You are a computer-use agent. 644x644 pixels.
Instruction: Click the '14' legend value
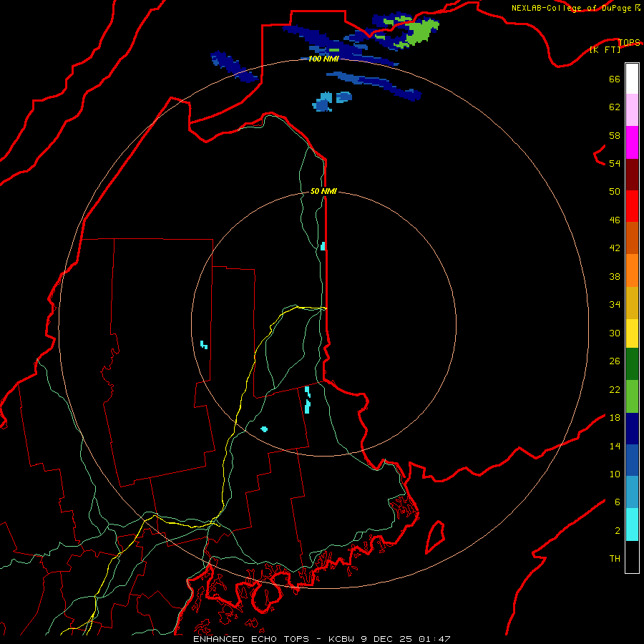pyautogui.click(x=615, y=446)
